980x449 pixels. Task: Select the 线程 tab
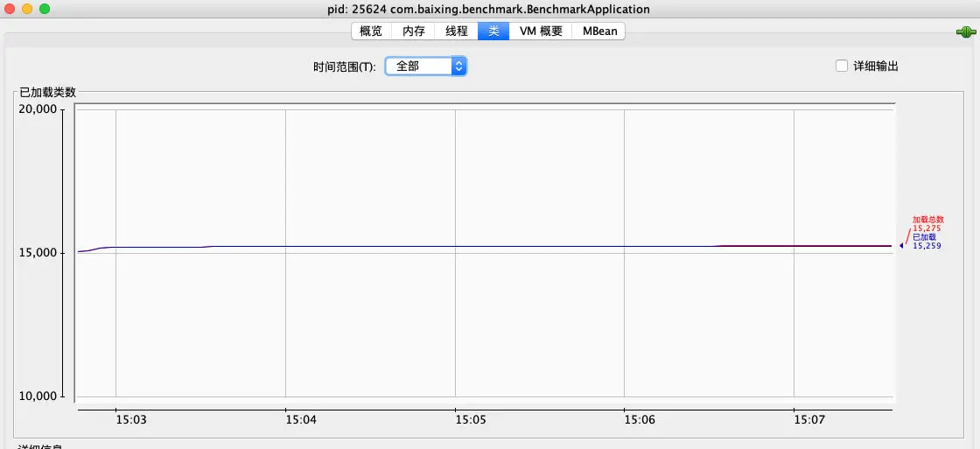coord(456,32)
